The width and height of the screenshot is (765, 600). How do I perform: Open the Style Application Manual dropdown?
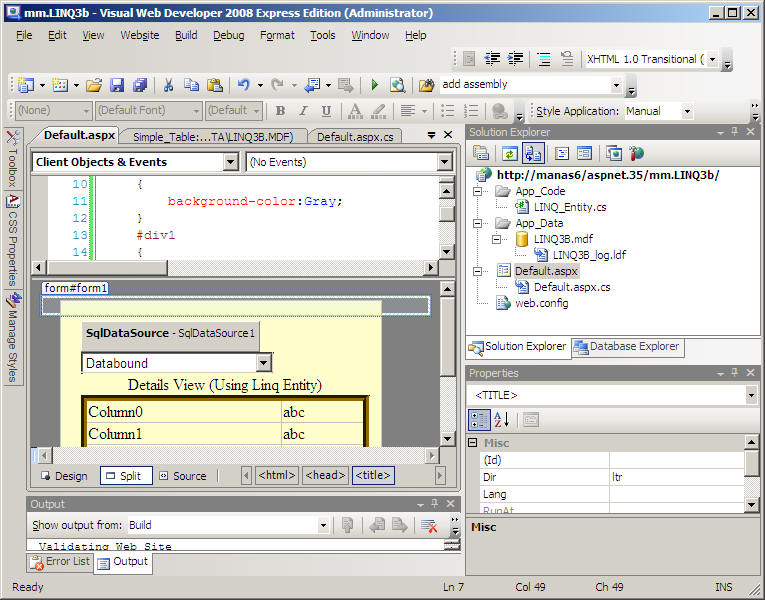687,111
